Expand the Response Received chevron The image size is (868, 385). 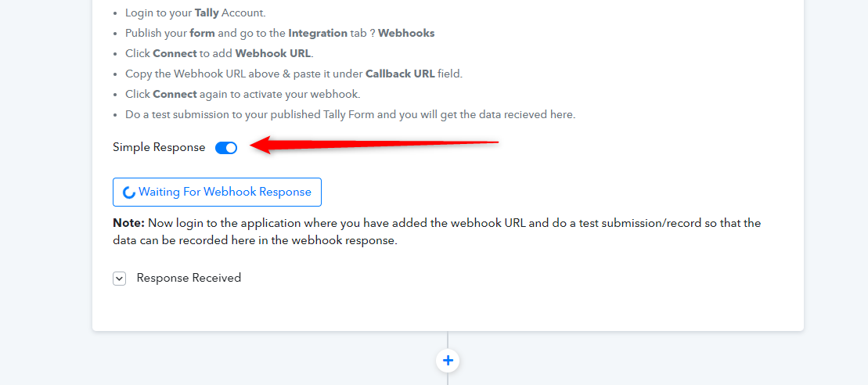119,279
